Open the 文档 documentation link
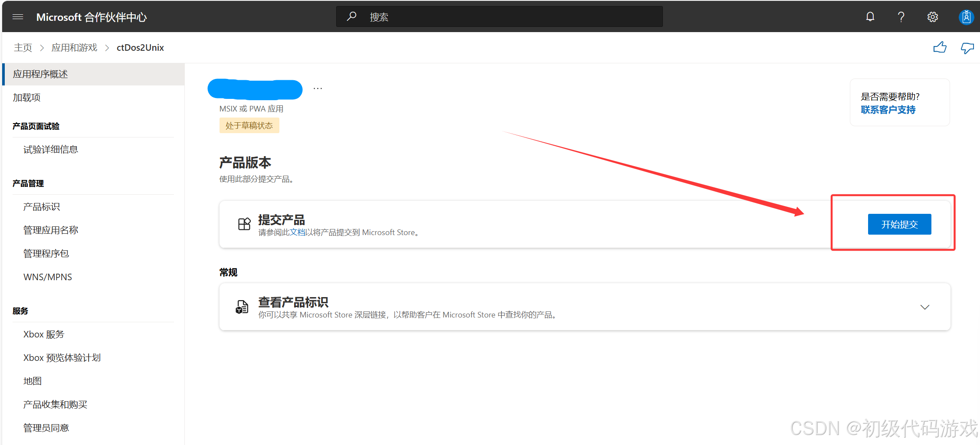The width and height of the screenshot is (980, 445). coord(298,232)
